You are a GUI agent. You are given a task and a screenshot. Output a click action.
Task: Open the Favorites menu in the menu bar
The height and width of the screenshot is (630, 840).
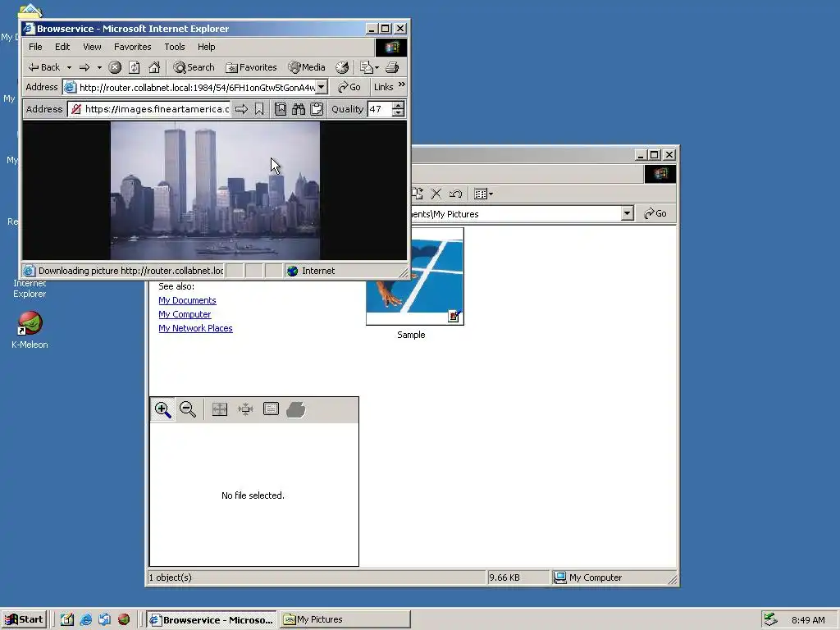click(132, 47)
